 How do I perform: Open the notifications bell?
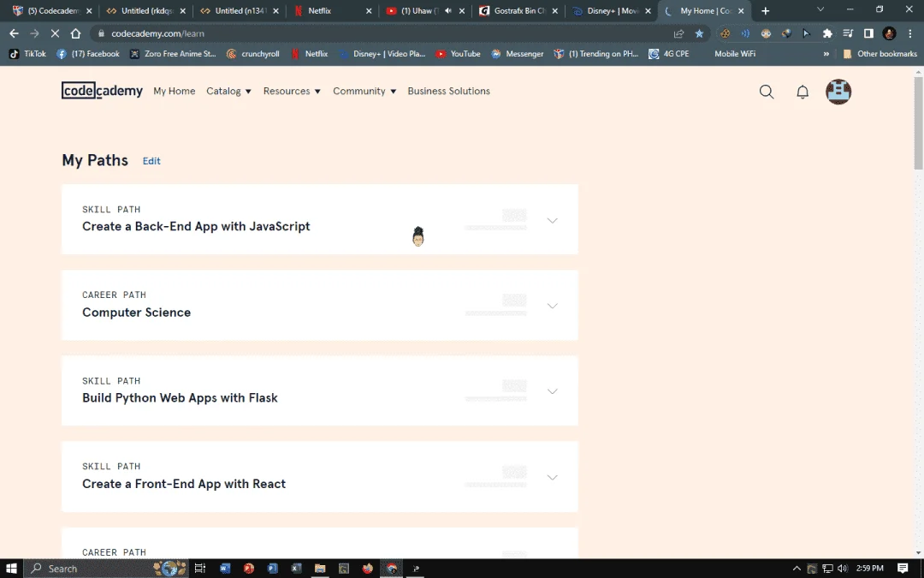tap(803, 92)
